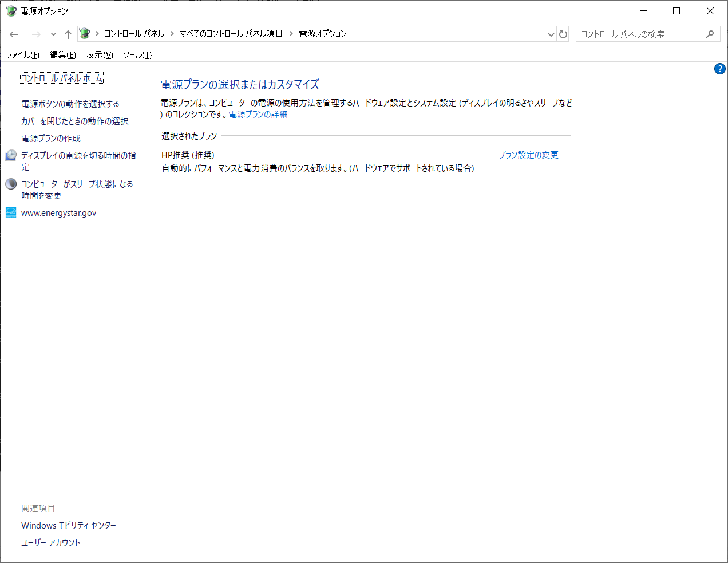Open the 表示 menu
Screen dimensions: 728x563
point(98,55)
